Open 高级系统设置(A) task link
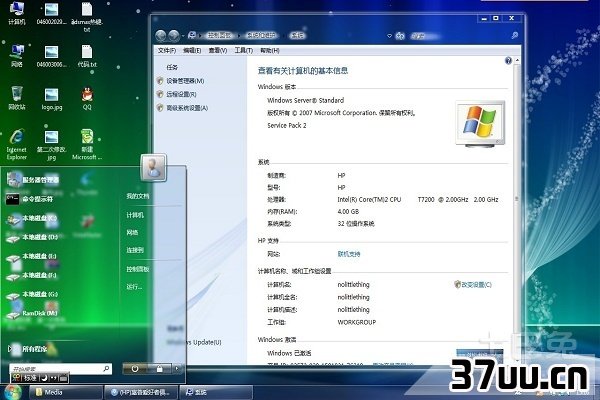Image resolution: width=600 pixels, height=400 pixels. [187, 108]
